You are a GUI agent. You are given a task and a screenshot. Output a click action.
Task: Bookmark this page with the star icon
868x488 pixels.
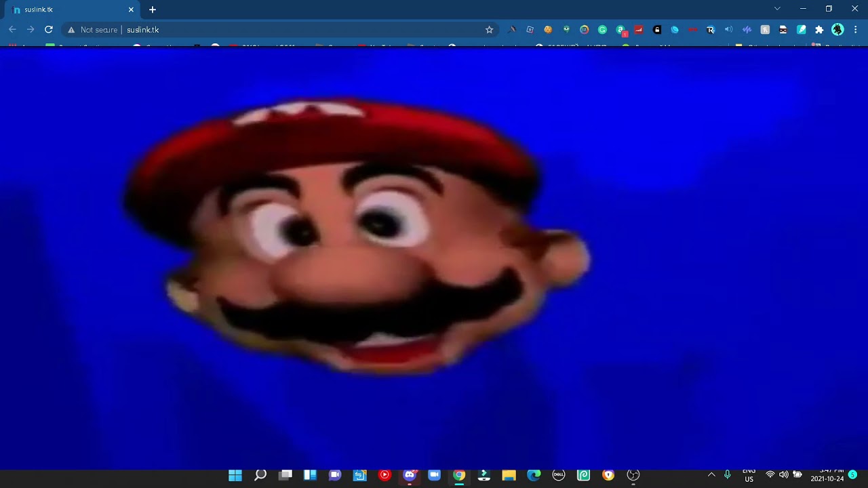click(x=490, y=30)
